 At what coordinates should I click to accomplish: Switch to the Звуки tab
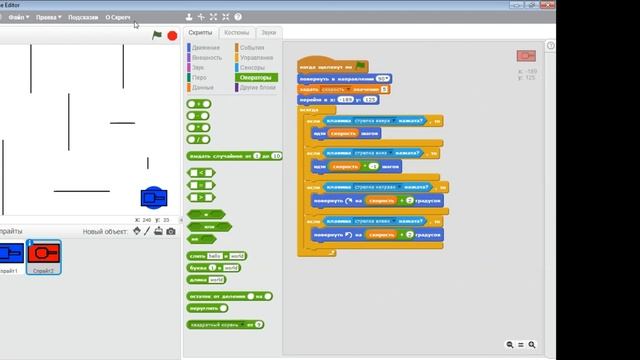pyautogui.click(x=269, y=32)
